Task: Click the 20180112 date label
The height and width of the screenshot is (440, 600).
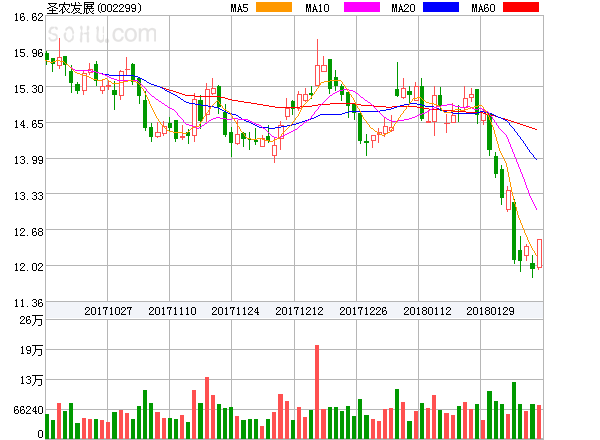Action: [427, 311]
